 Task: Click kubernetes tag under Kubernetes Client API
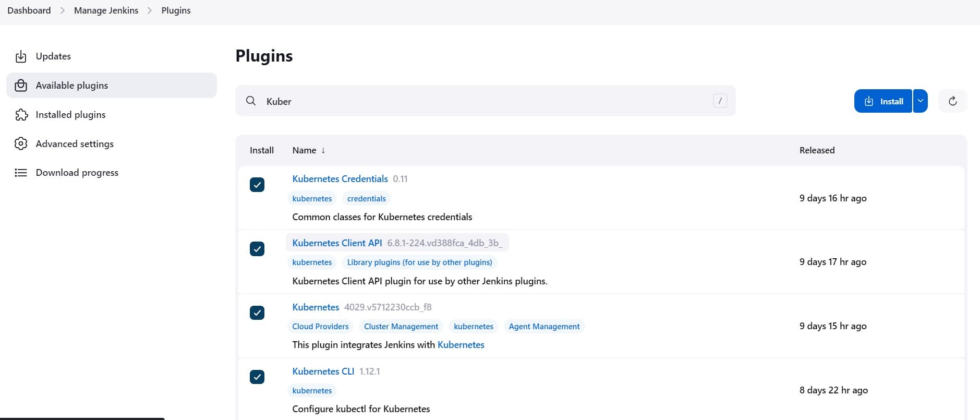(x=312, y=262)
